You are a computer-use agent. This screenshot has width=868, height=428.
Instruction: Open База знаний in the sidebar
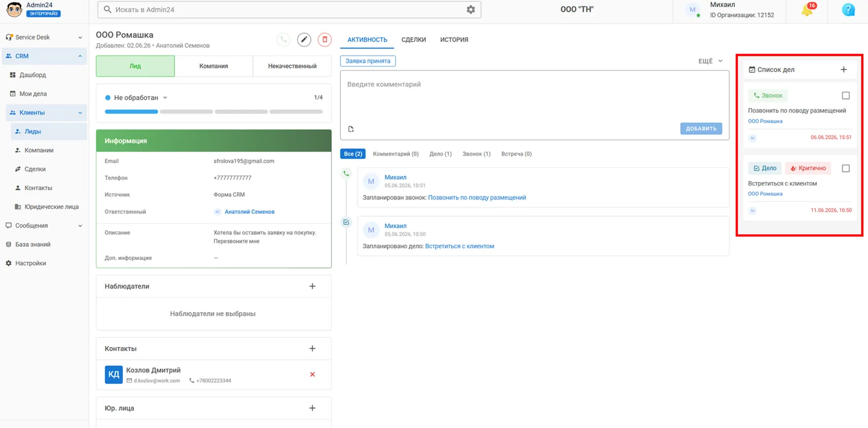(33, 244)
